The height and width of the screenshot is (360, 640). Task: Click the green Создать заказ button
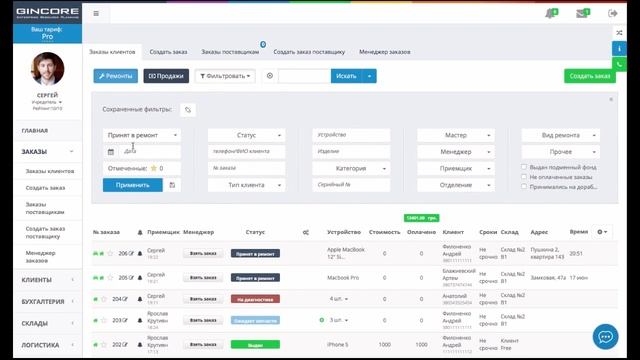590,76
